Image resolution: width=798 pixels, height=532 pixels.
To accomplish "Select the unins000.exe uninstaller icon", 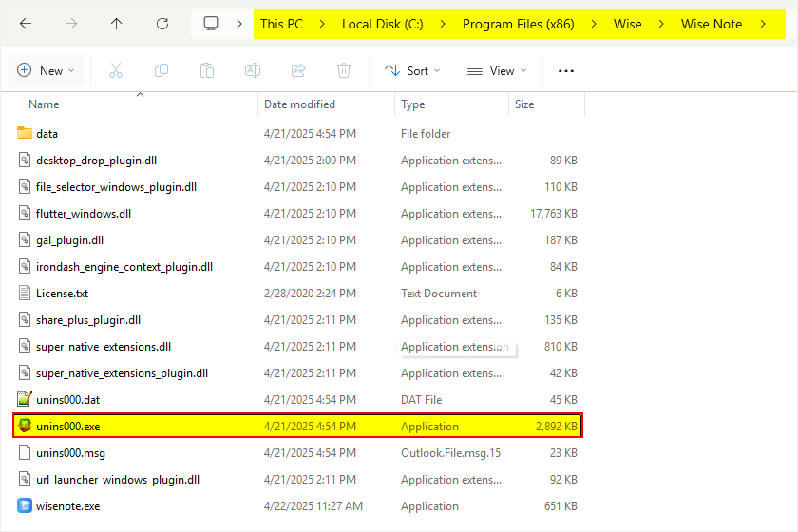I will click(x=25, y=426).
